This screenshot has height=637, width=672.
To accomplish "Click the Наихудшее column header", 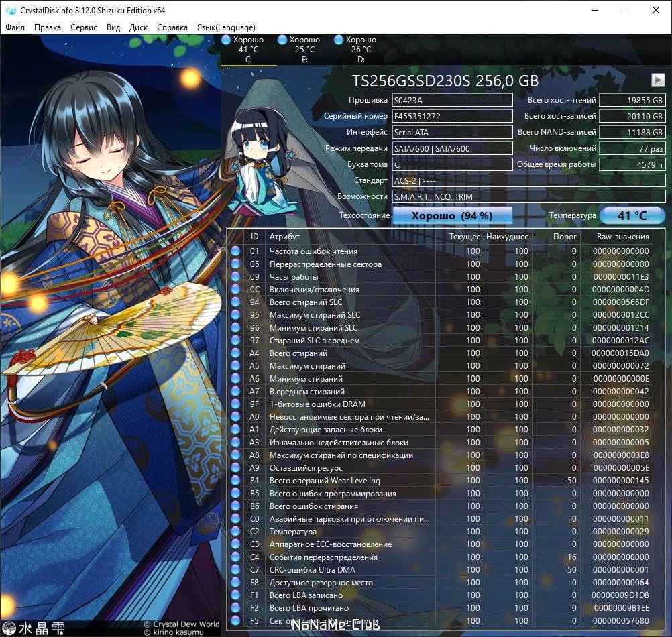I will point(507,237).
